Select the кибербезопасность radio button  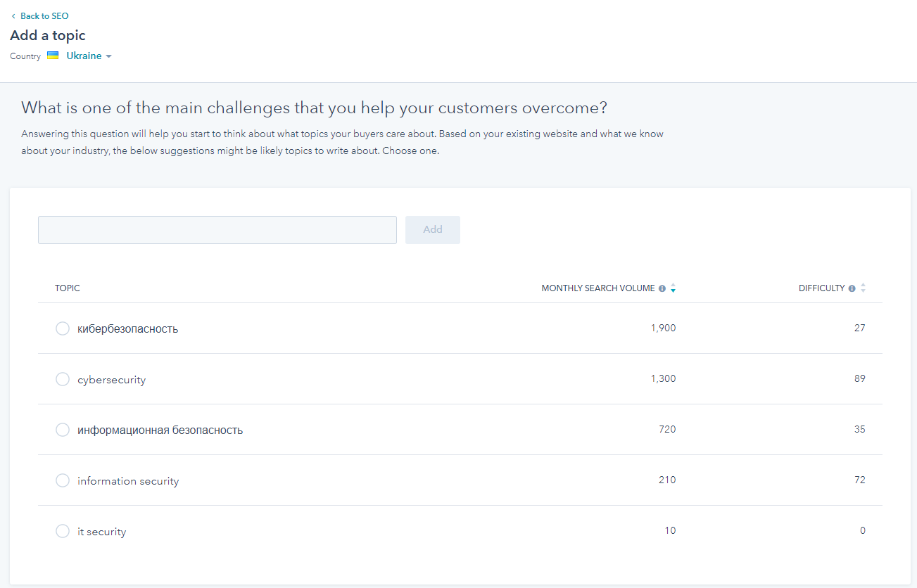[x=63, y=328]
